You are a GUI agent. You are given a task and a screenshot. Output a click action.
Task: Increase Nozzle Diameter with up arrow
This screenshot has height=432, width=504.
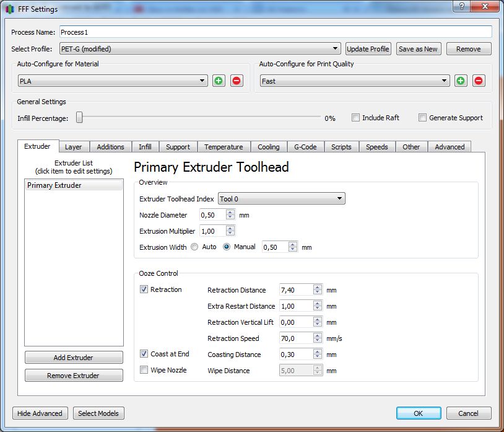click(x=230, y=213)
